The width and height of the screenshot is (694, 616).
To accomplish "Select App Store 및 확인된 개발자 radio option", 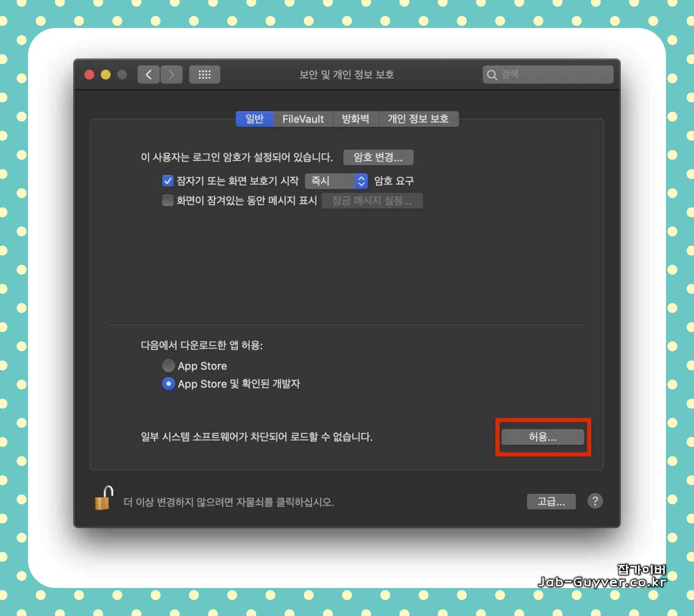I will tap(168, 383).
